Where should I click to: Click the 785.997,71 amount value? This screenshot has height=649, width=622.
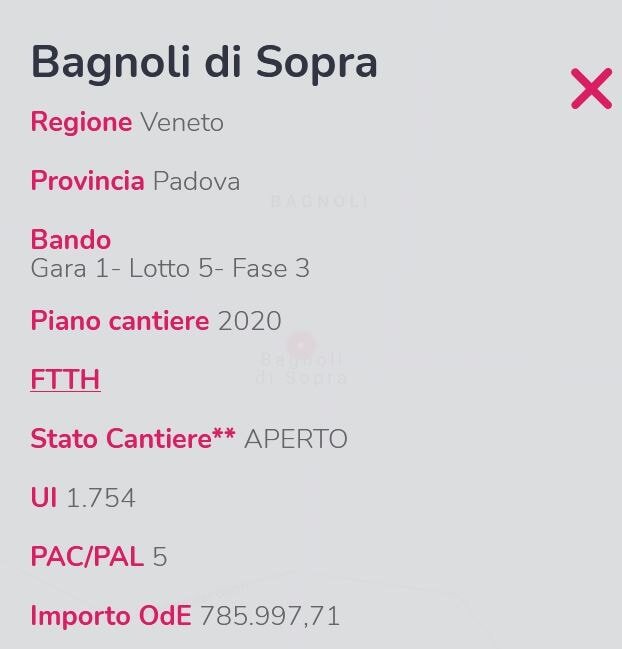270,616
